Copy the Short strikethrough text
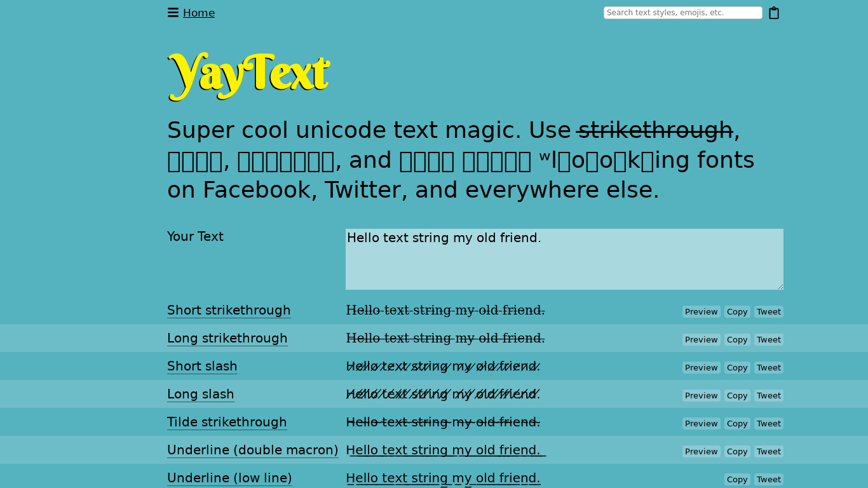 click(x=737, y=311)
